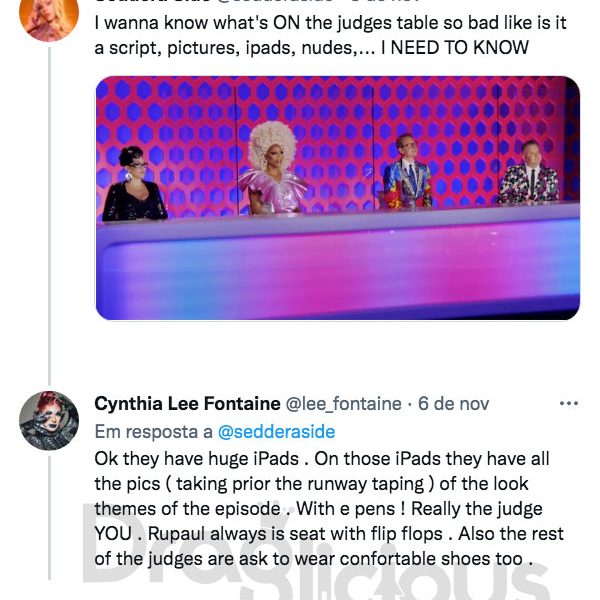The image size is (600, 600).
Task: Click the glowing purple judges desk in photo
Action: (338, 264)
